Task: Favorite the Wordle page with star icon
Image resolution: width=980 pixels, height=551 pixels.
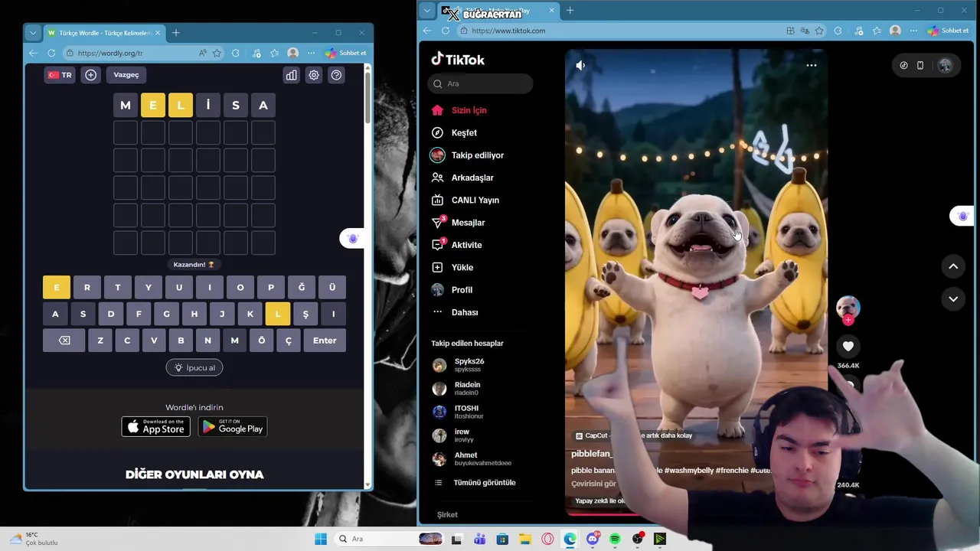Action: (x=217, y=53)
